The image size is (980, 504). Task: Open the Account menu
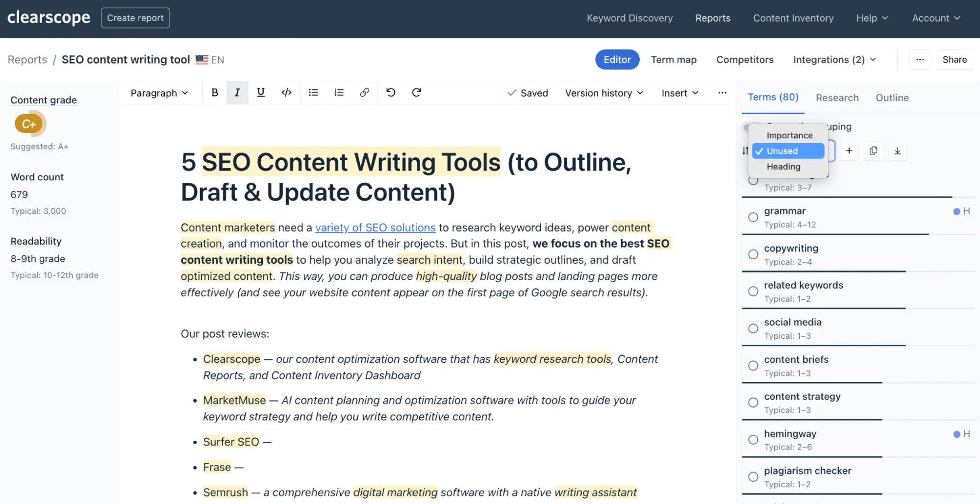tap(936, 18)
